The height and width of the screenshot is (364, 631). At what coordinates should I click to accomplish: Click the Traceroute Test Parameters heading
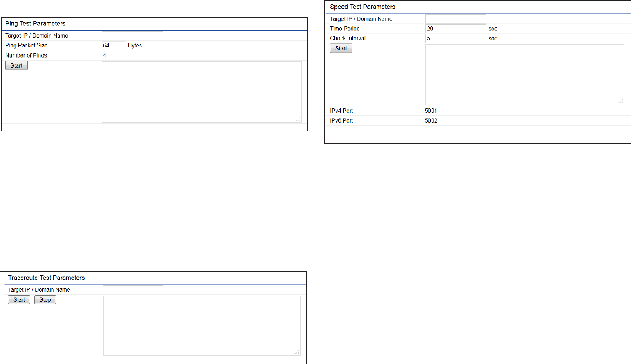47,278
